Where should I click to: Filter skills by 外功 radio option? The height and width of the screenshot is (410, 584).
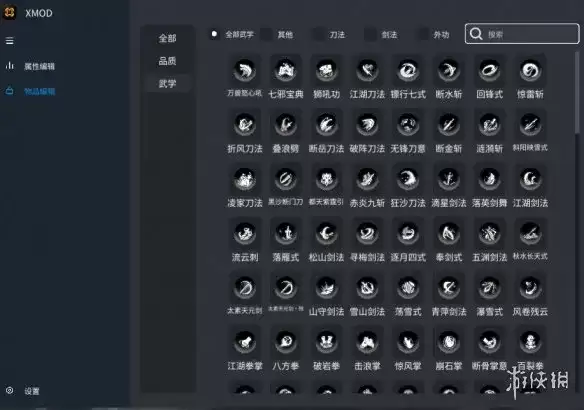pyautogui.click(x=422, y=35)
